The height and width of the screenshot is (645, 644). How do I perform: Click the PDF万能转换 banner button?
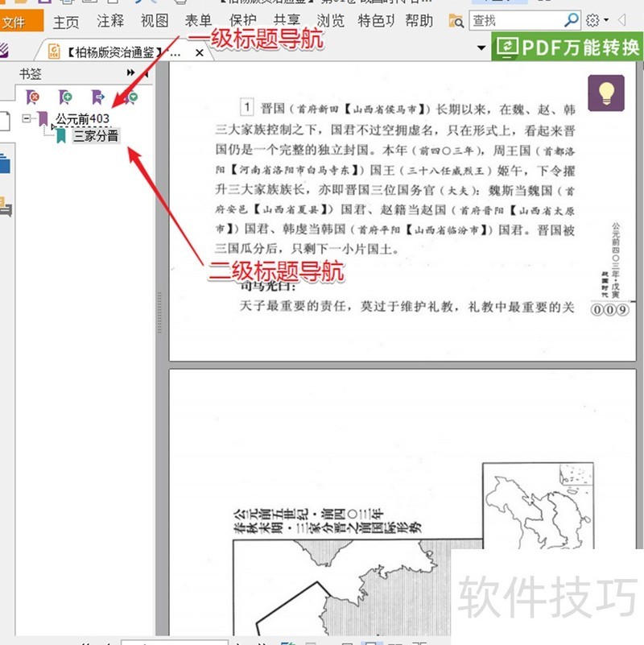point(568,47)
